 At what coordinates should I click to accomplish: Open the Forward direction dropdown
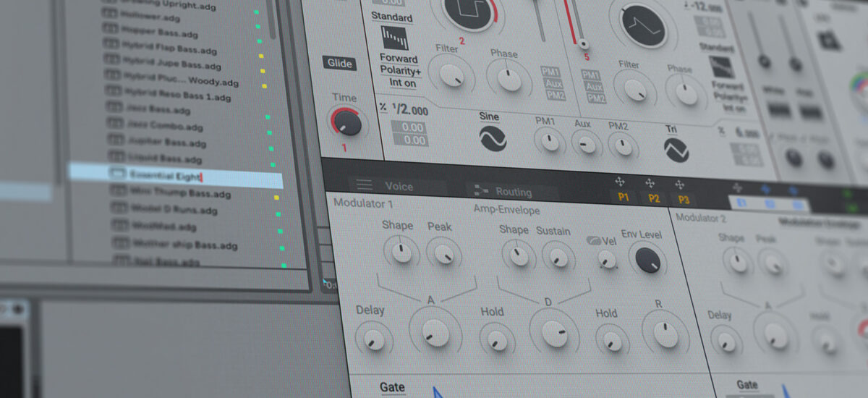399,59
